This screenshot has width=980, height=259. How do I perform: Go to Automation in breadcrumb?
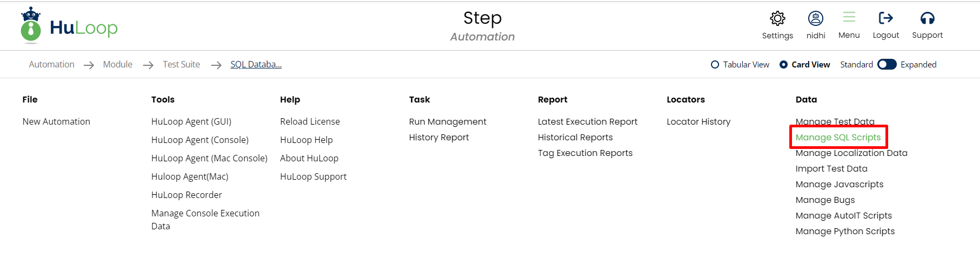51,65
